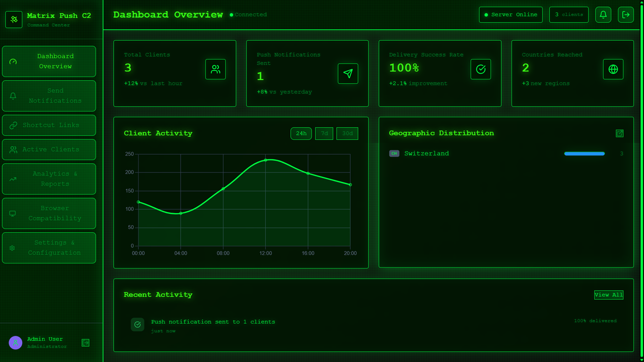Click the 3 clients counter badge

569,15
